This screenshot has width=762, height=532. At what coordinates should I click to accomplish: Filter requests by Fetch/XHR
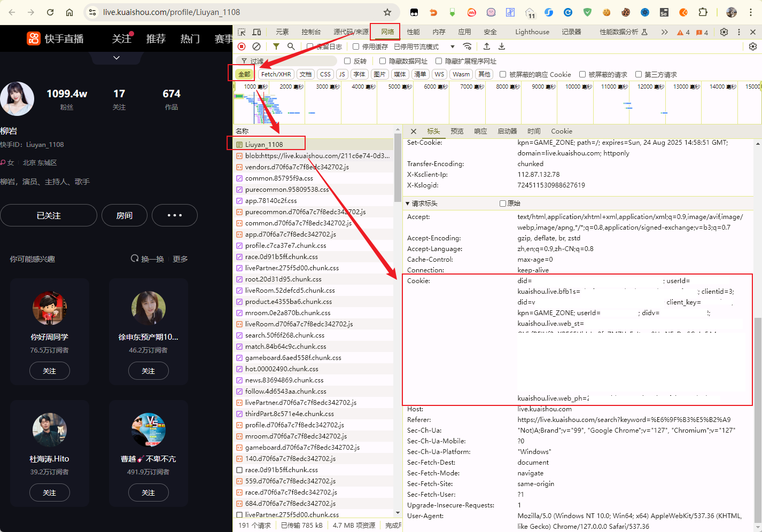coord(276,74)
